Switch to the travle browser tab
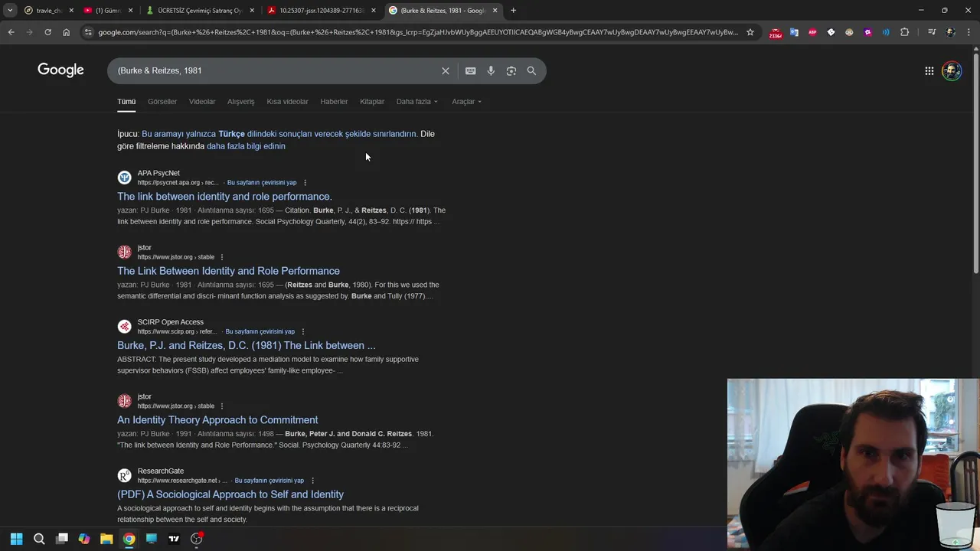The height and width of the screenshot is (551, 980). [x=46, y=10]
